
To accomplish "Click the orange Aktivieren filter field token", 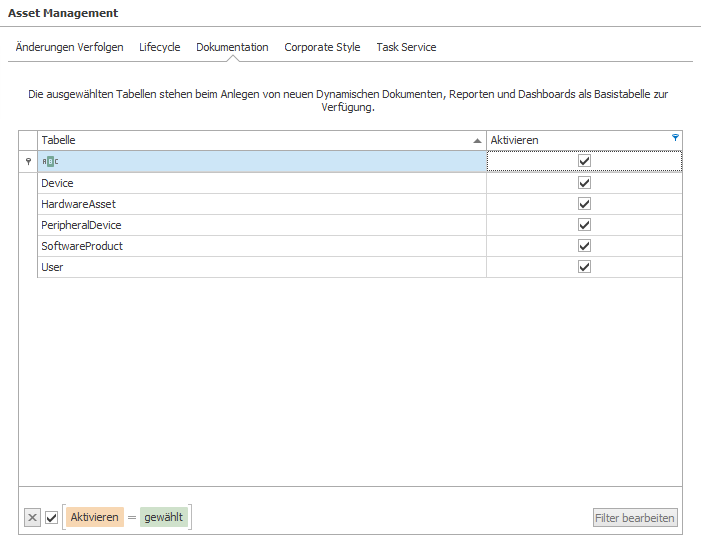I will (x=94, y=517).
